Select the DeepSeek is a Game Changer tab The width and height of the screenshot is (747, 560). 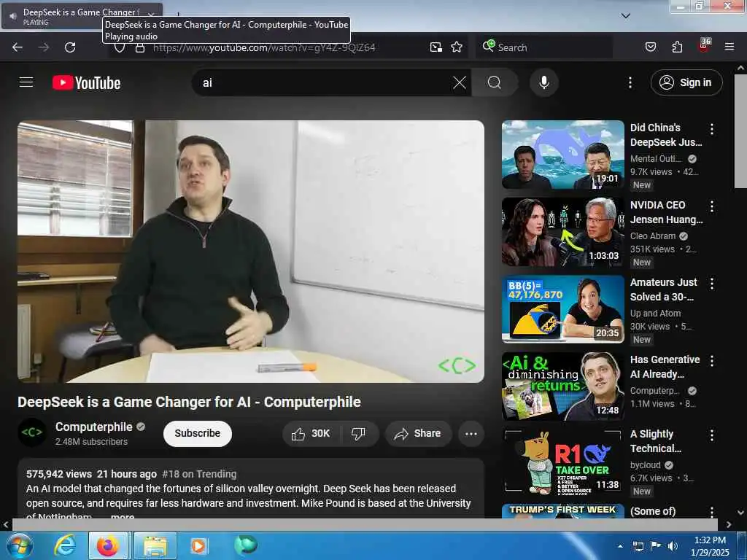pos(82,16)
